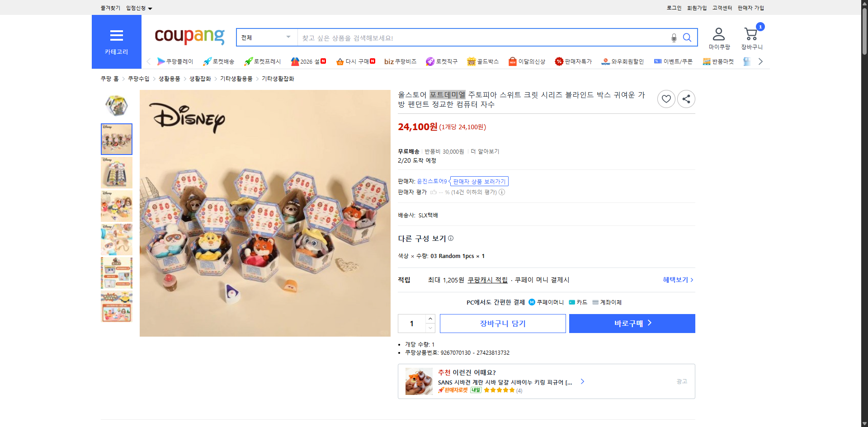Click the search magnifier icon
This screenshot has width=868, height=427.
[687, 38]
